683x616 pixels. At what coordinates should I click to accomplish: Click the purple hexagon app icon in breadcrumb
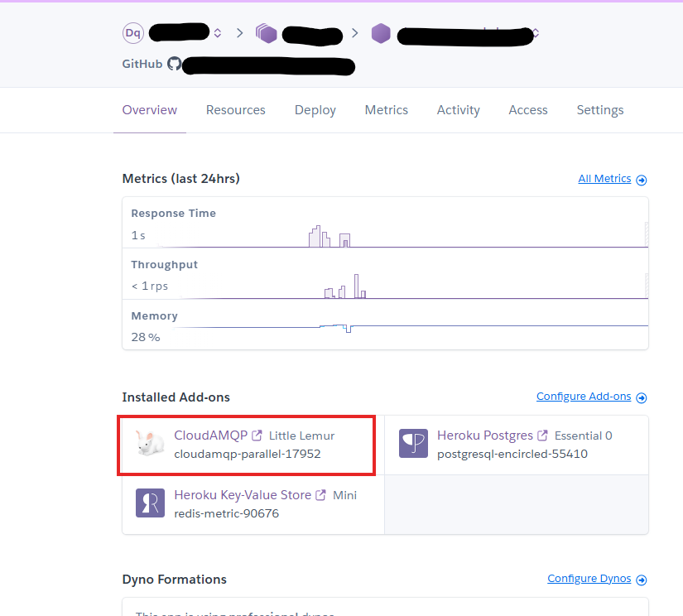(x=380, y=33)
